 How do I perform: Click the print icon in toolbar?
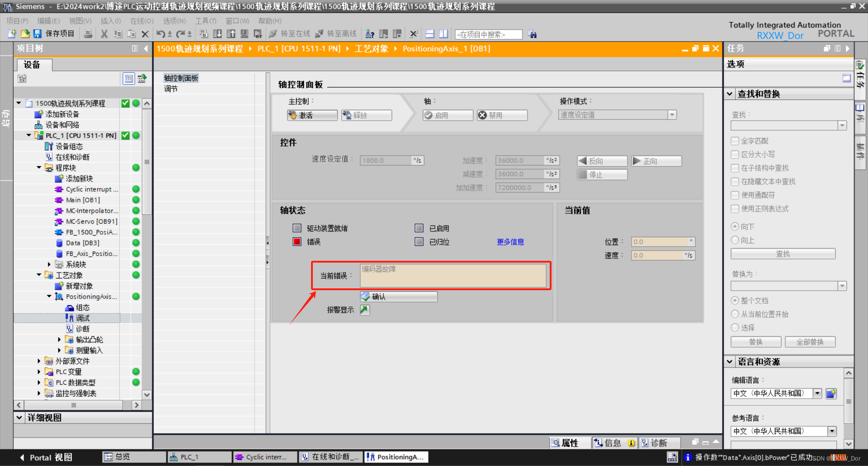[x=88, y=34]
